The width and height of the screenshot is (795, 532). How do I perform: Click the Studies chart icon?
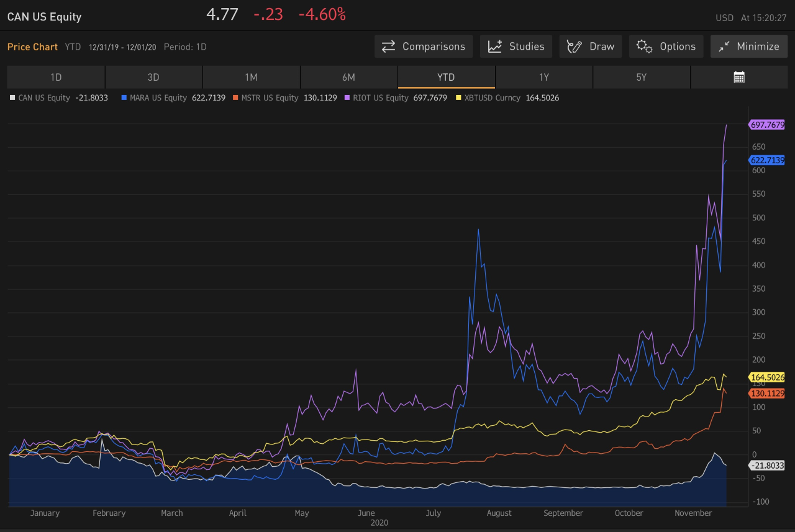pyautogui.click(x=495, y=47)
